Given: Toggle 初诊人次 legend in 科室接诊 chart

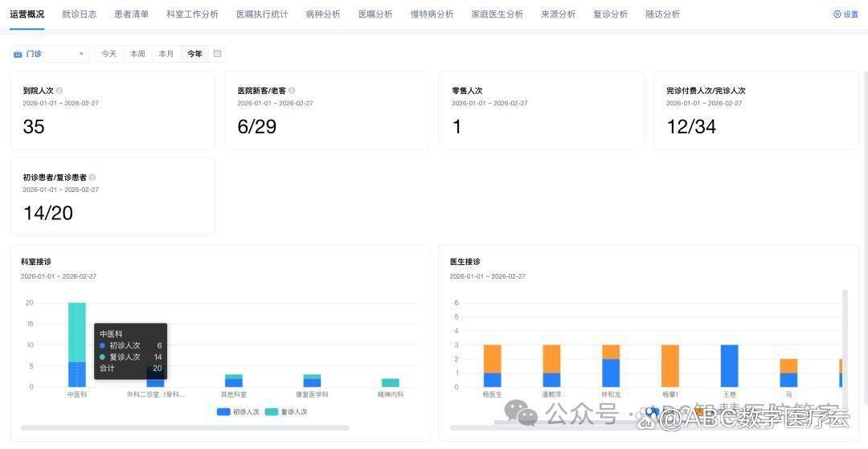Looking at the screenshot, I should tap(239, 412).
